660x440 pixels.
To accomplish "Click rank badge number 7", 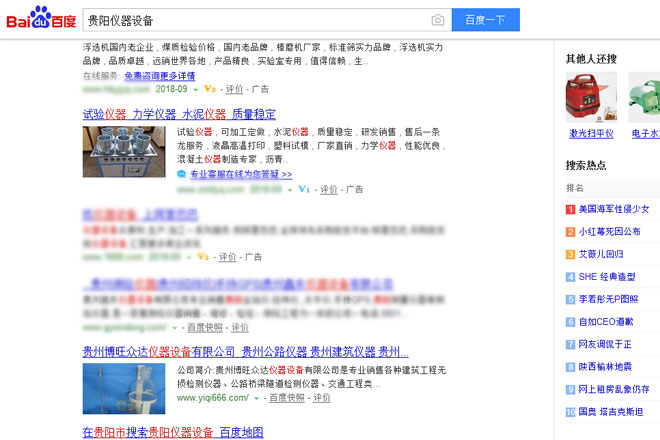I will (x=570, y=344).
